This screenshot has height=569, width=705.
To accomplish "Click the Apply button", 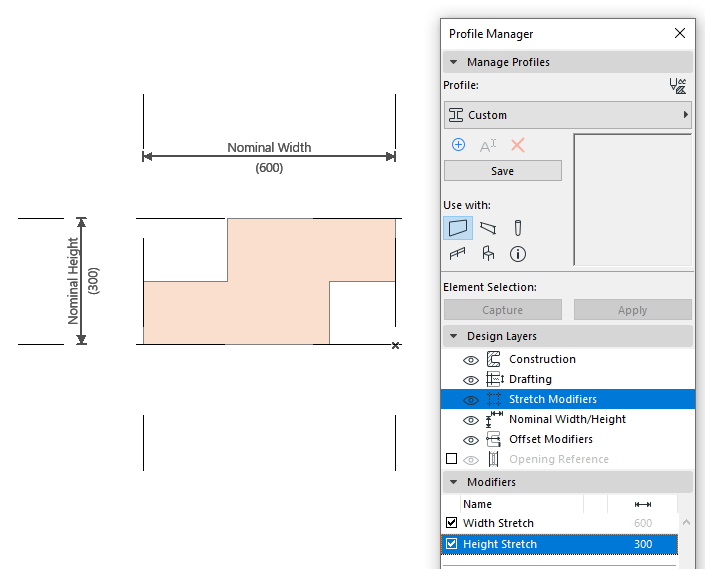I will [633, 310].
